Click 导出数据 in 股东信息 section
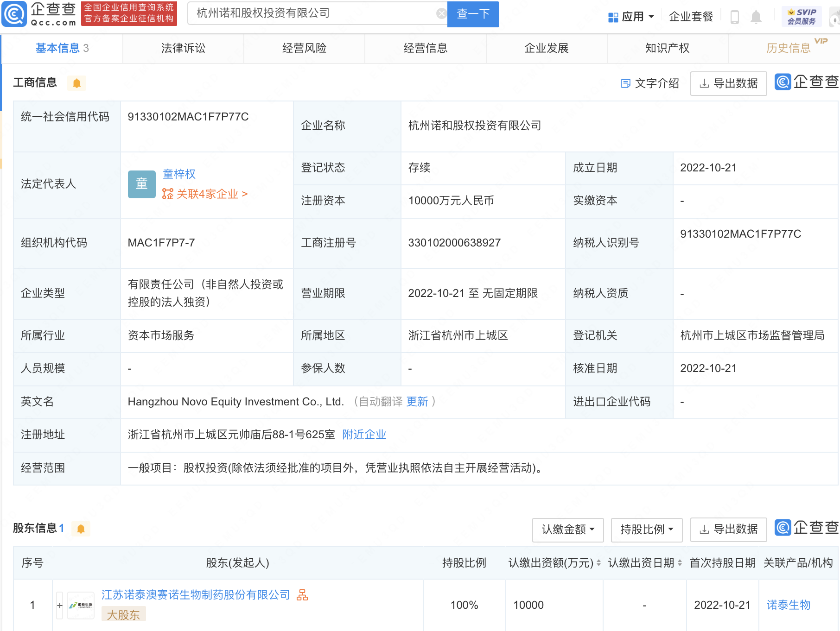The width and height of the screenshot is (840, 631). [x=728, y=530]
